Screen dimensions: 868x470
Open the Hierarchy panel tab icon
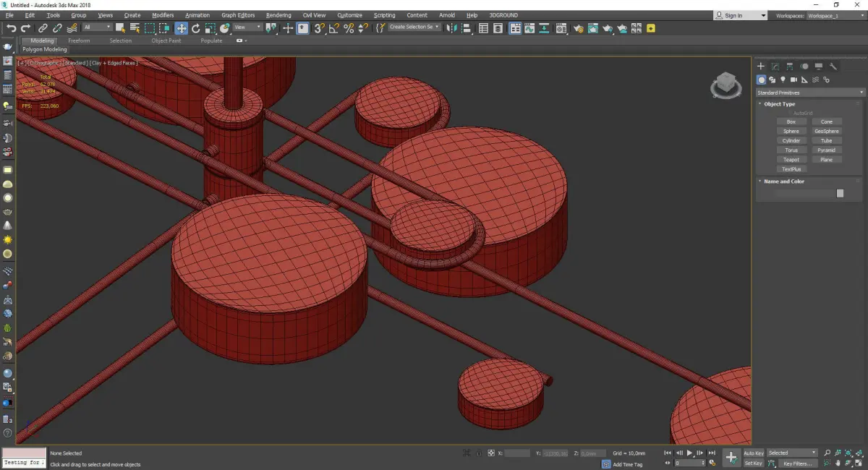(790, 67)
